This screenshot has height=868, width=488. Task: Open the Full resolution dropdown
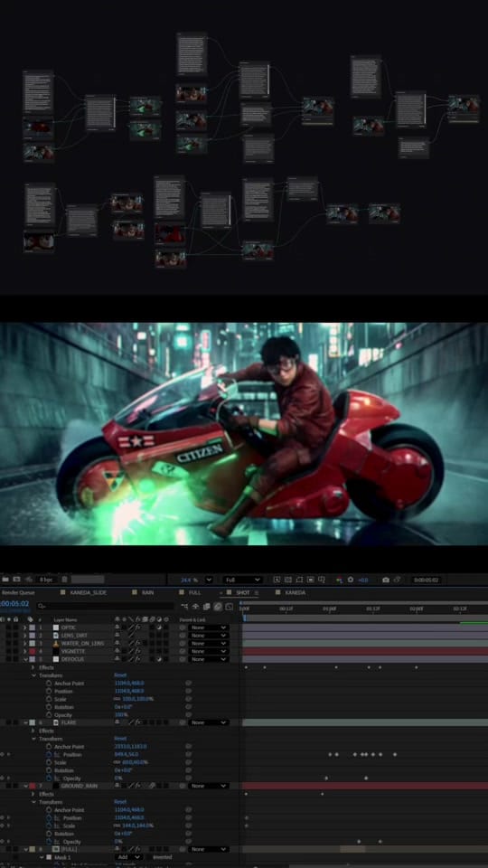tap(242, 580)
